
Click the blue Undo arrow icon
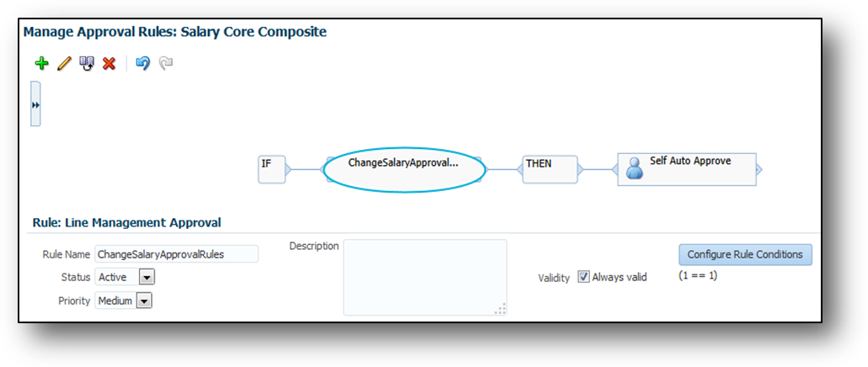[142, 63]
